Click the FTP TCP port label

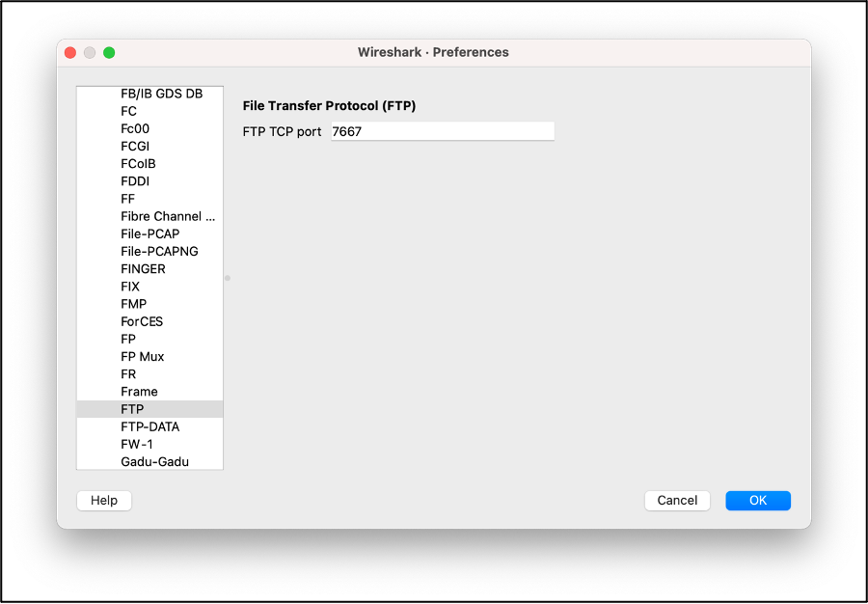point(282,132)
